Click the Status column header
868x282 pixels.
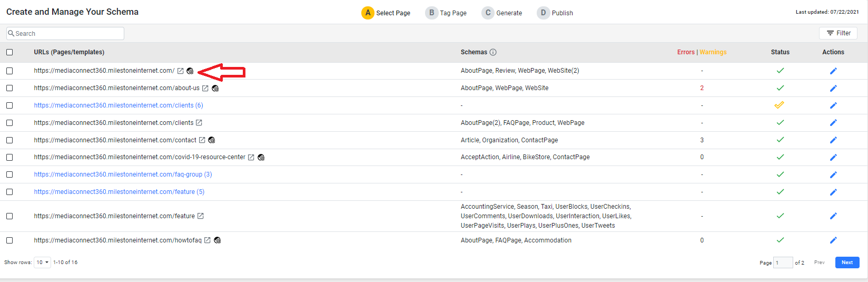[780, 52]
